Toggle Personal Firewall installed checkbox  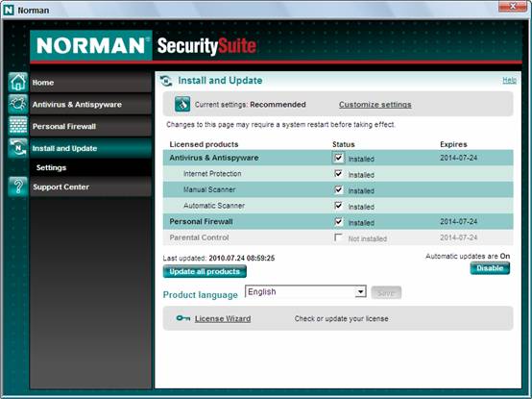pos(338,222)
